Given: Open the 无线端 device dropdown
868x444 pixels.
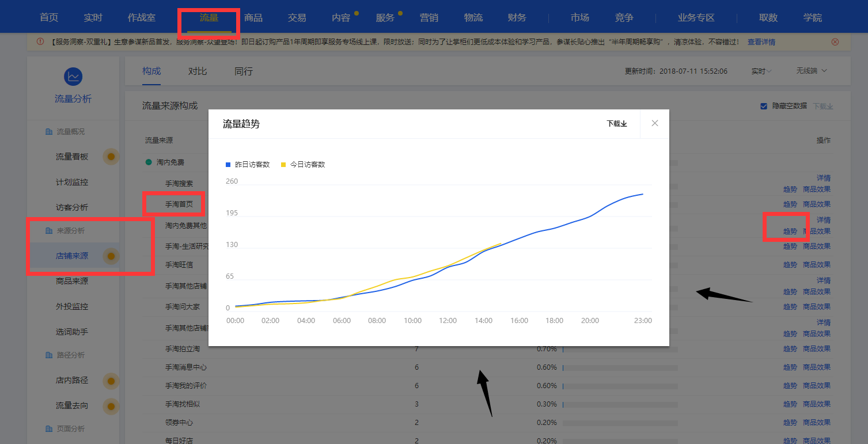Looking at the screenshot, I should (x=812, y=71).
